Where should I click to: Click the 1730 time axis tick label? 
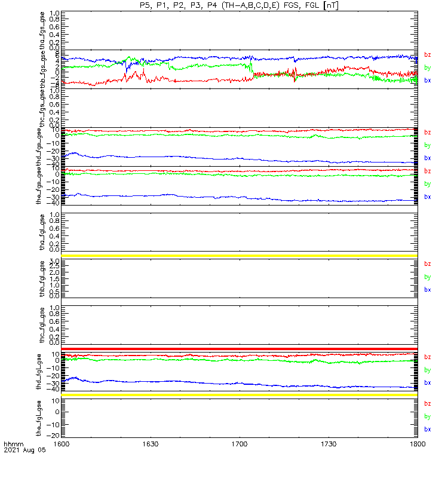tap(329, 444)
